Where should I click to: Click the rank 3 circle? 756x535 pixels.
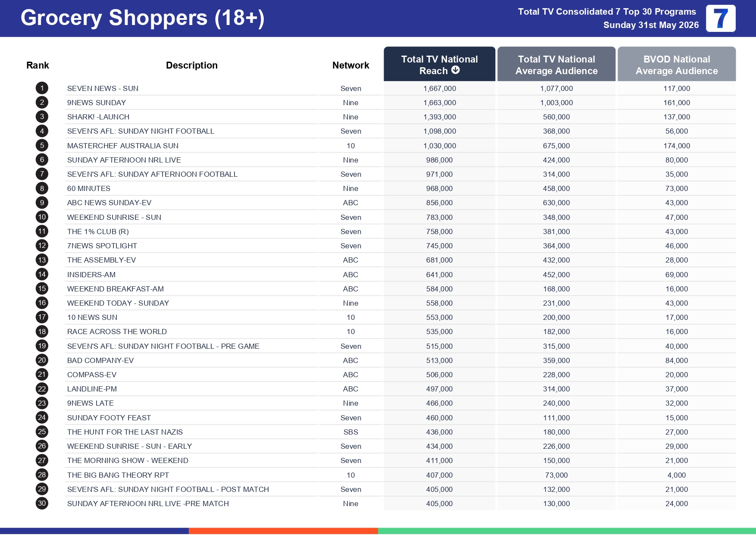click(42, 117)
